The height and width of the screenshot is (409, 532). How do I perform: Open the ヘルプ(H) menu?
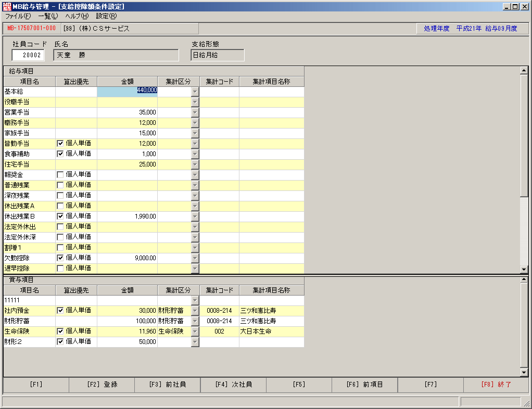(77, 16)
